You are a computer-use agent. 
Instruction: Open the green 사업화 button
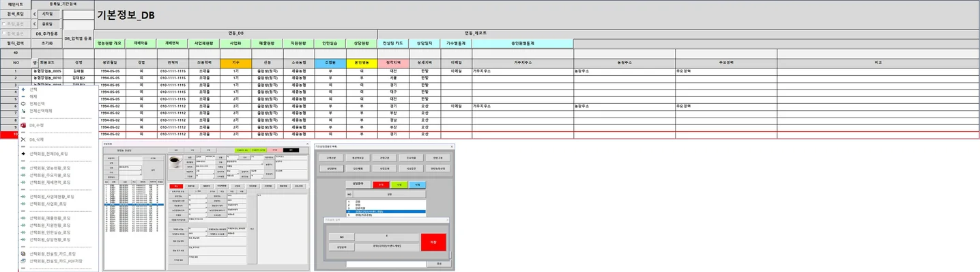235,43
